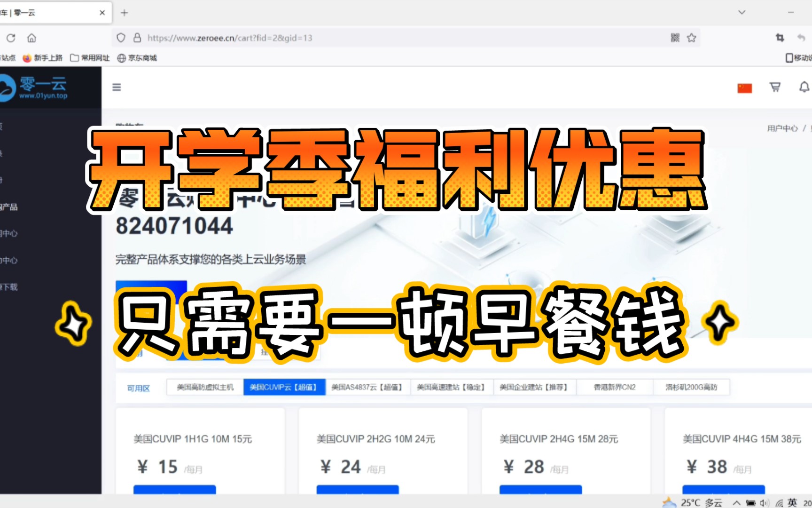Click the 完整产品体系支撑您的各类上云业务场景 text
Screen dimensions: 812x508
(x=211, y=259)
